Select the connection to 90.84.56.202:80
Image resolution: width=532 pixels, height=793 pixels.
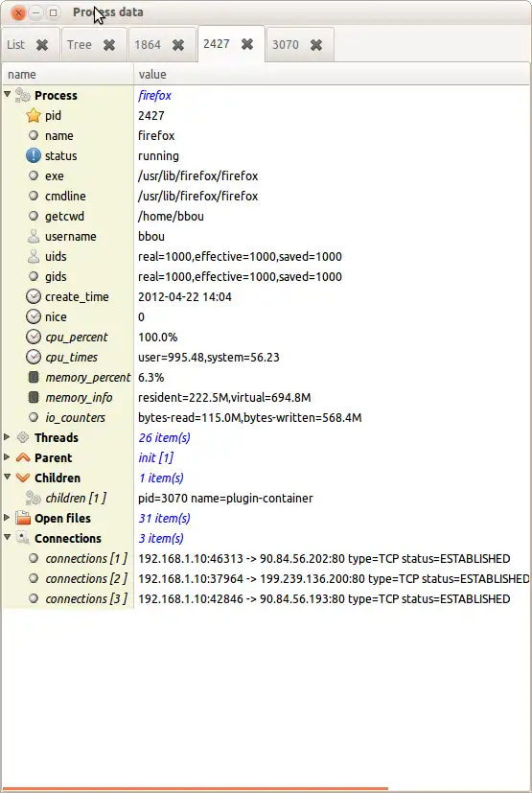324,558
